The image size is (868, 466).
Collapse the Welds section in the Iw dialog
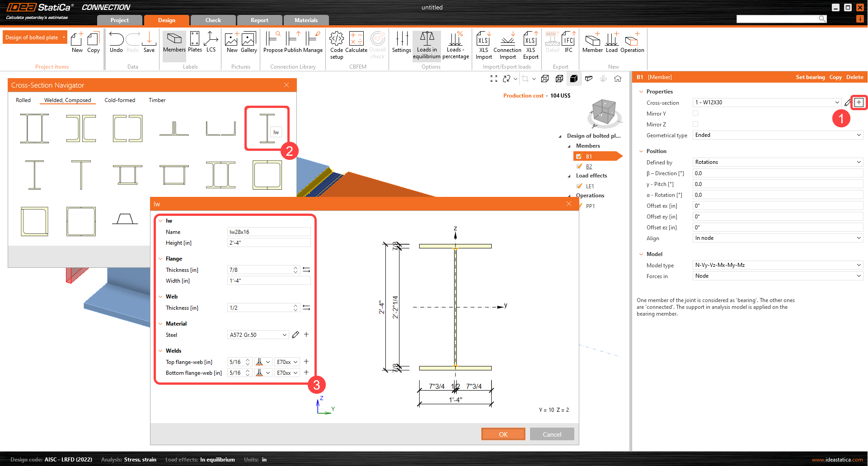(161, 350)
